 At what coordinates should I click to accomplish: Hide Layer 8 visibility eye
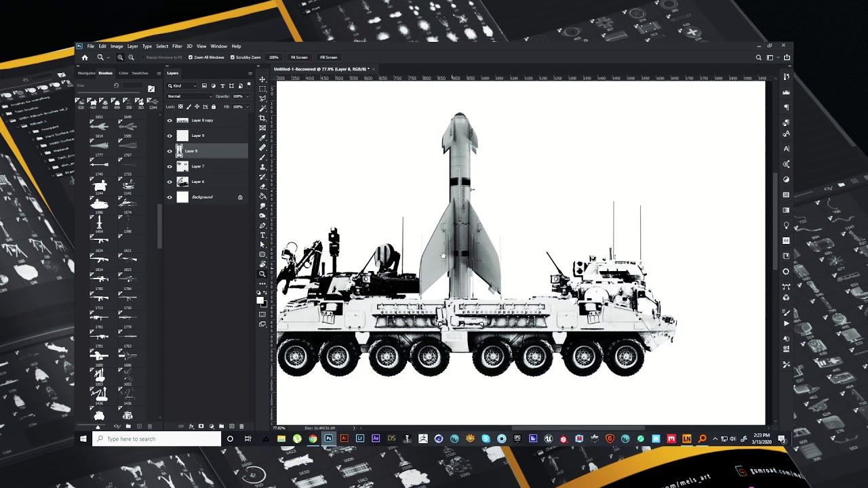170,151
